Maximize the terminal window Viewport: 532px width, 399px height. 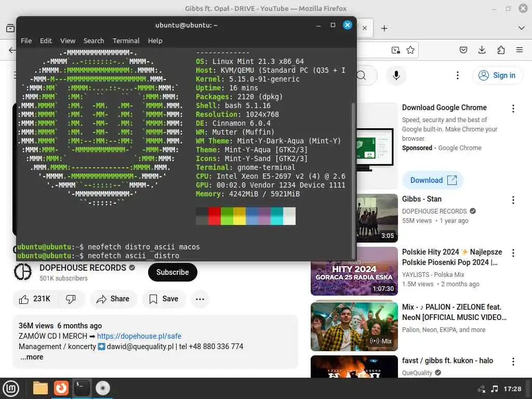coord(333,25)
